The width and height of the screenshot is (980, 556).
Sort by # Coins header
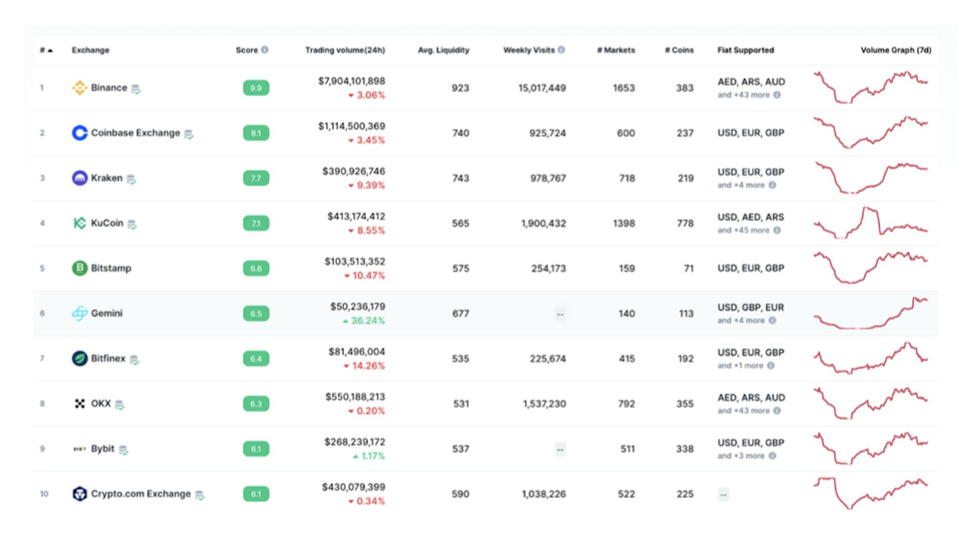tap(679, 50)
